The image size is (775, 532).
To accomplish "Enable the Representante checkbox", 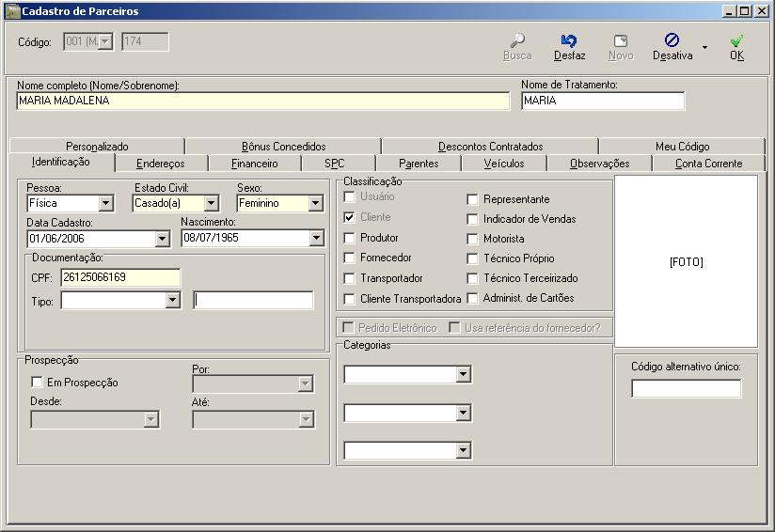I will tap(472, 199).
